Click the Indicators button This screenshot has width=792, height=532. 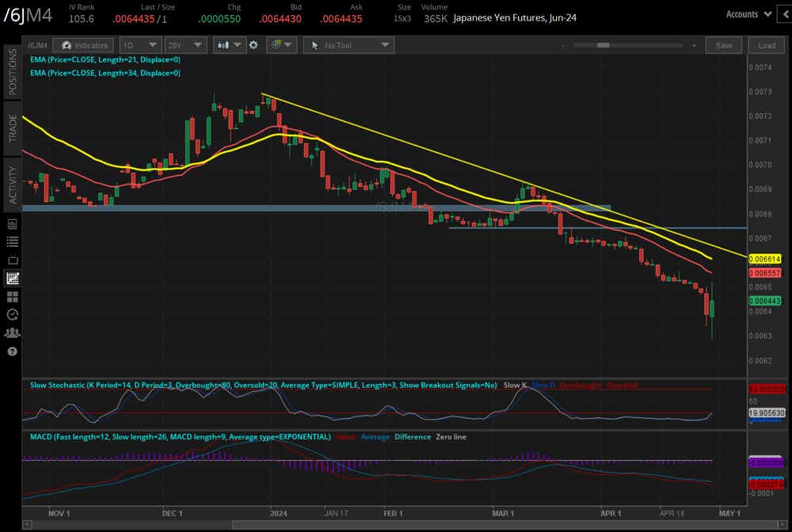[x=83, y=45]
